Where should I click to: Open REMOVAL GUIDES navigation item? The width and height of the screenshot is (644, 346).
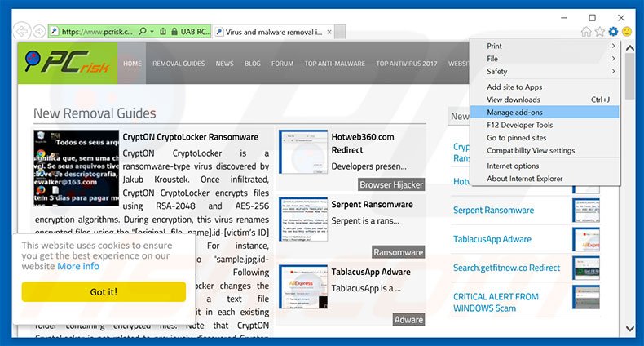179,64
